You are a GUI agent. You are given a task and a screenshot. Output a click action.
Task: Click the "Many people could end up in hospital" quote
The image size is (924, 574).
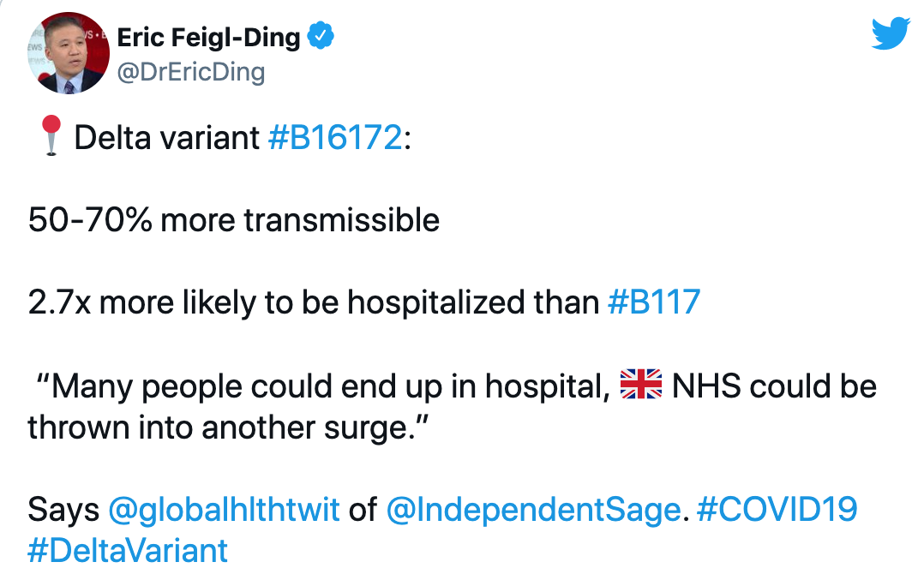click(323, 386)
